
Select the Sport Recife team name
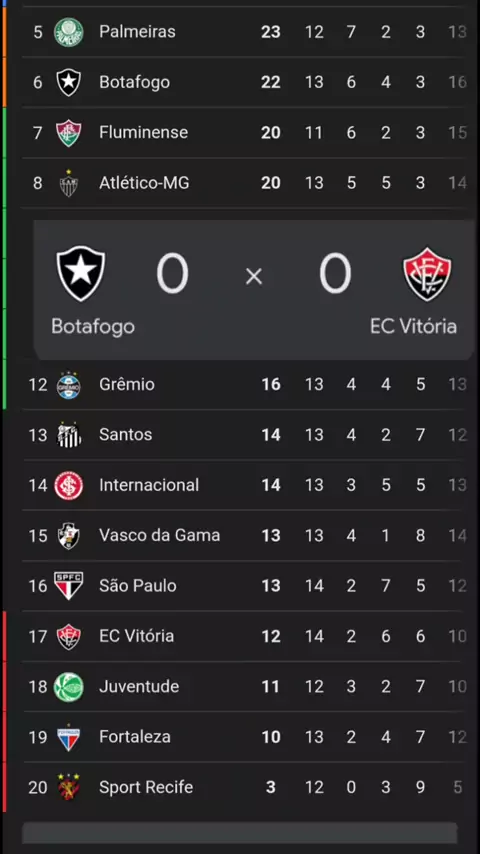coord(146,788)
